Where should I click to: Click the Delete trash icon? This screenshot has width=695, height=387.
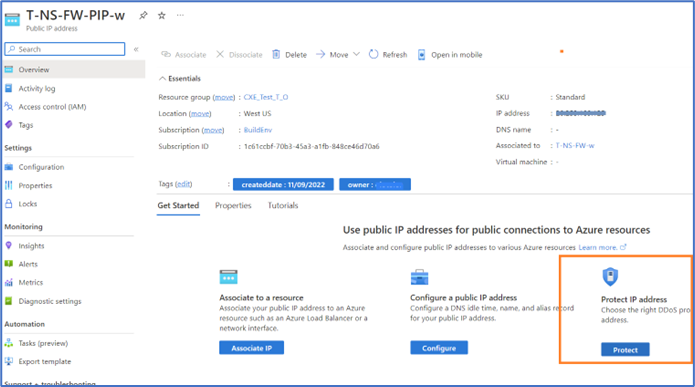coord(276,54)
